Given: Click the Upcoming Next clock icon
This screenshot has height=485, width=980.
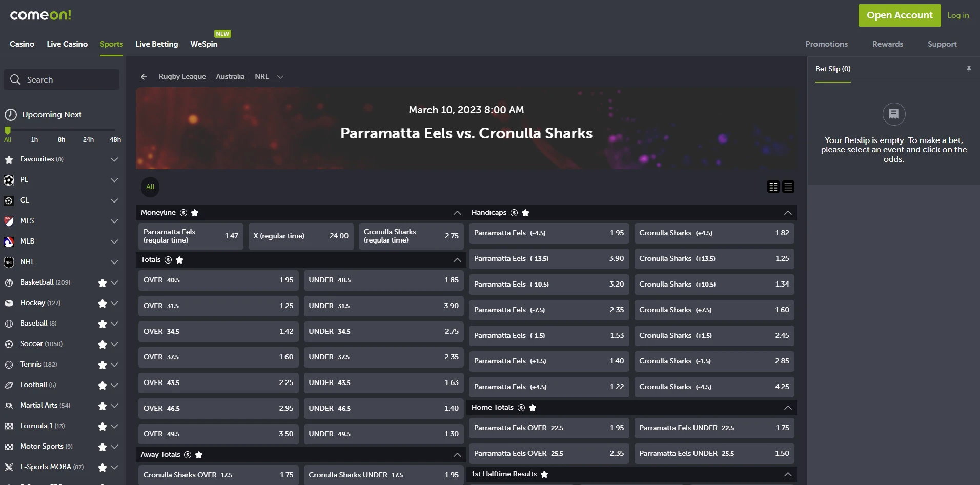Looking at the screenshot, I should [x=11, y=115].
